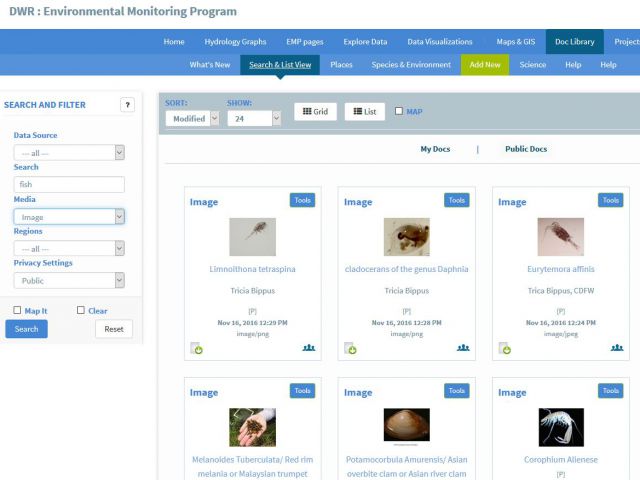Click the add-document icon on Daphnia card
Viewport: 640px width, 480px height.
point(351,348)
